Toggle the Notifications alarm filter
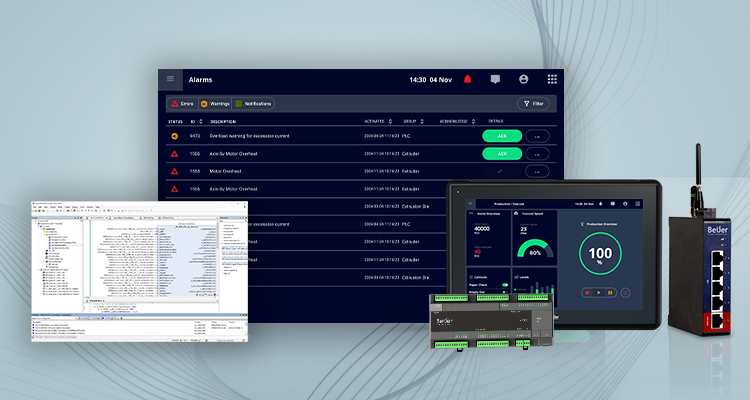 254,104
